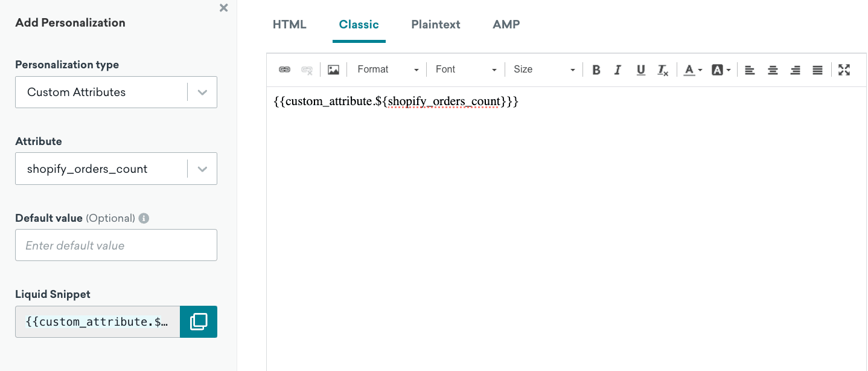Switch to the Plaintext tab
The width and height of the screenshot is (868, 371).
[x=436, y=25]
